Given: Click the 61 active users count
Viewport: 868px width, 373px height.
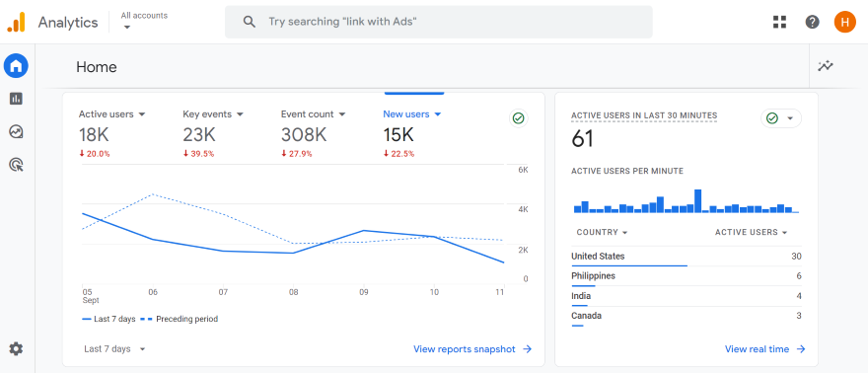Looking at the screenshot, I should [x=582, y=138].
